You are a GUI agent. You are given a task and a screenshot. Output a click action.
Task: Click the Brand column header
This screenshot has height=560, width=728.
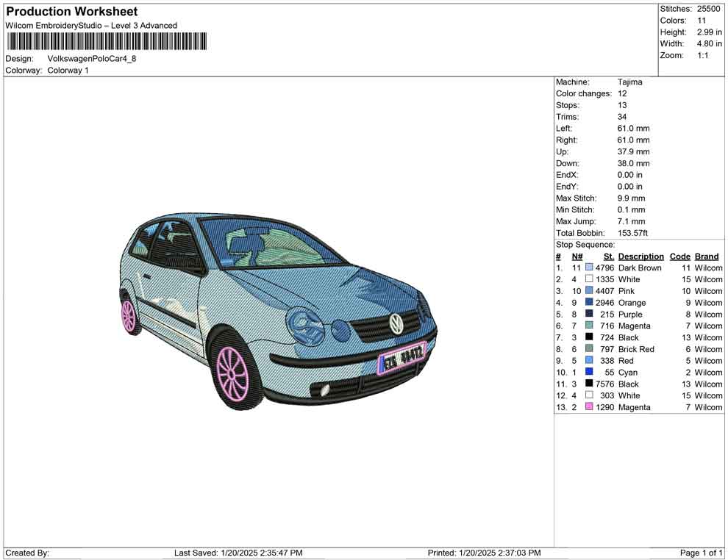(x=706, y=256)
